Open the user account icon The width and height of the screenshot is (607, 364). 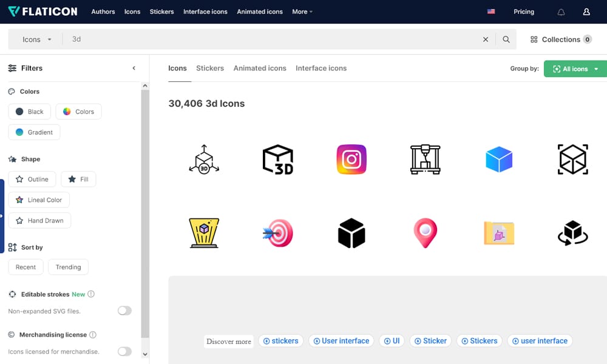(x=586, y=12)
